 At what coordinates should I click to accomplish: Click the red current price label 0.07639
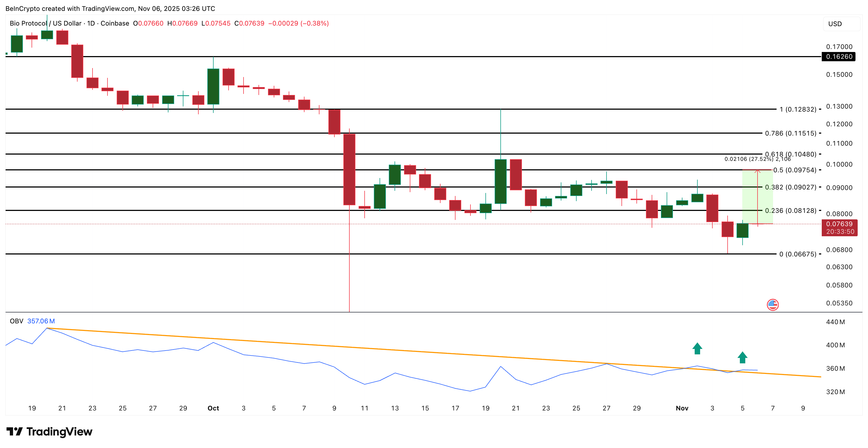(x=840, y=224)
